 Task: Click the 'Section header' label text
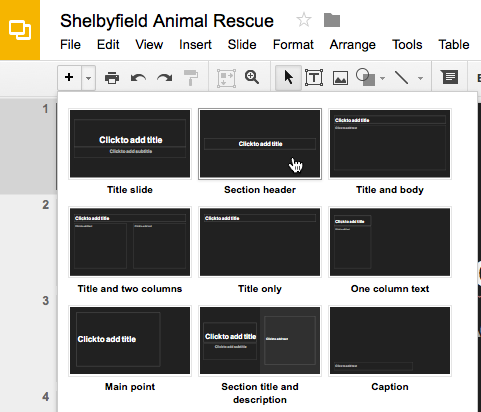(260, 190)
